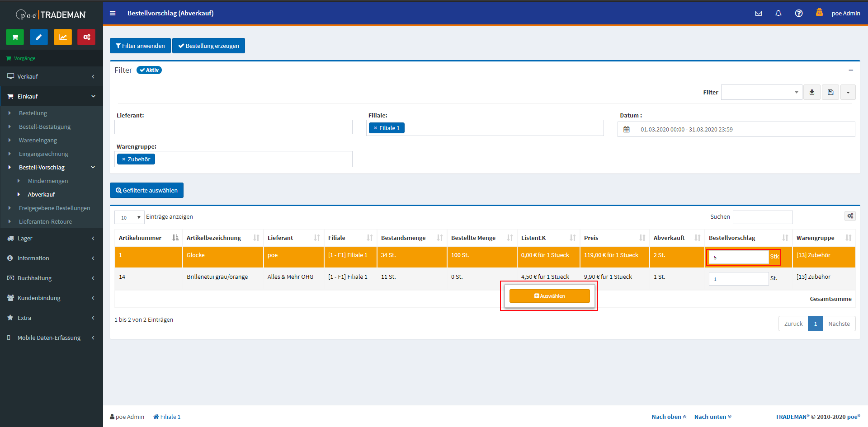Remove the Zubehör Warengruppe tag
This screenshot has height=427, width=868.
pyautogui.click(x=123, y=160)
